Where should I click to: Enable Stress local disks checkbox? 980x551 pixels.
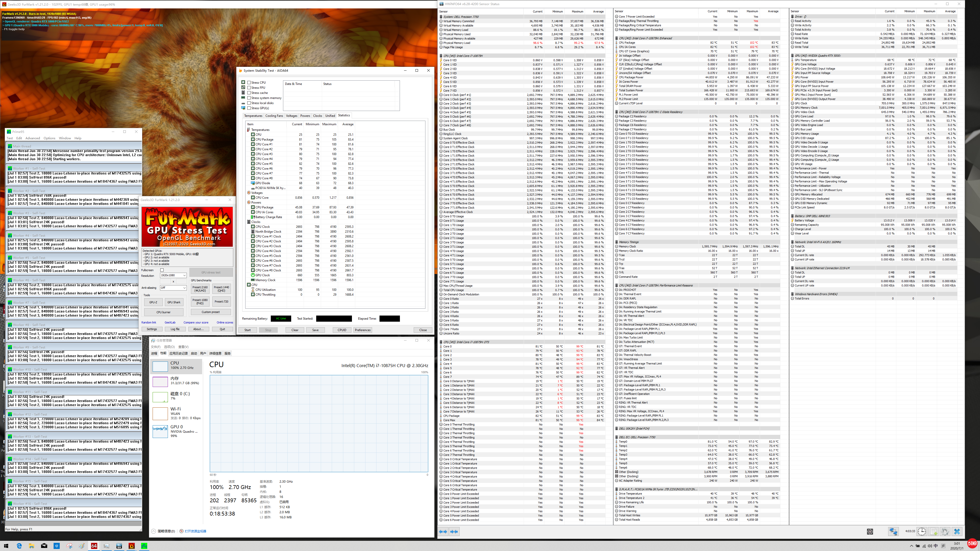coord(249,103)
